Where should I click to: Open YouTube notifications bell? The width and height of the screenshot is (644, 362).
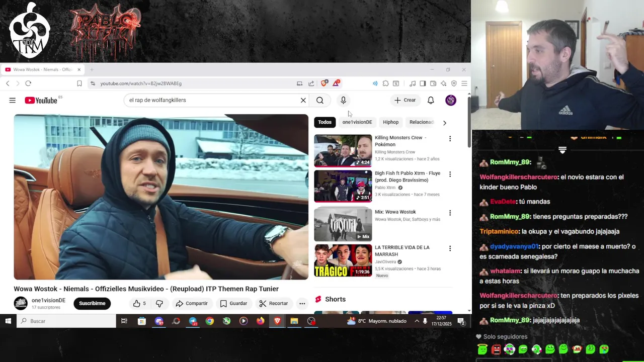431,100
